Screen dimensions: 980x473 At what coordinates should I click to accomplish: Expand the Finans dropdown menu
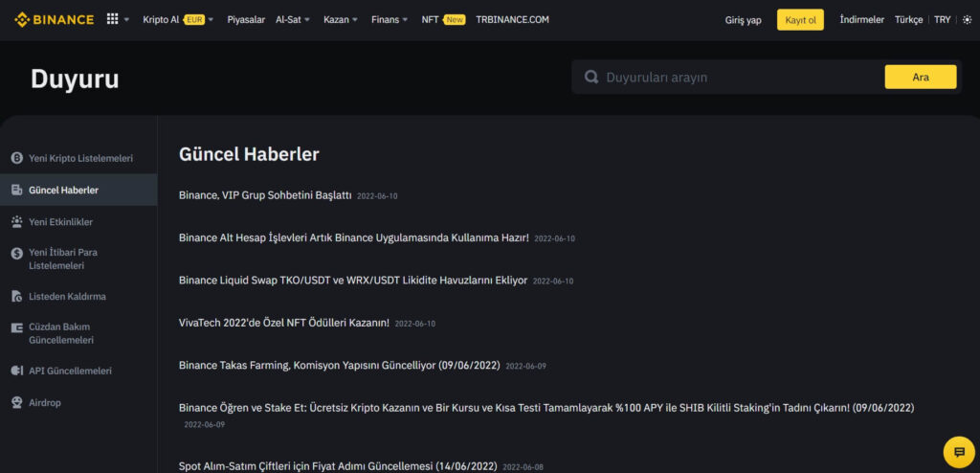point(390,20)
